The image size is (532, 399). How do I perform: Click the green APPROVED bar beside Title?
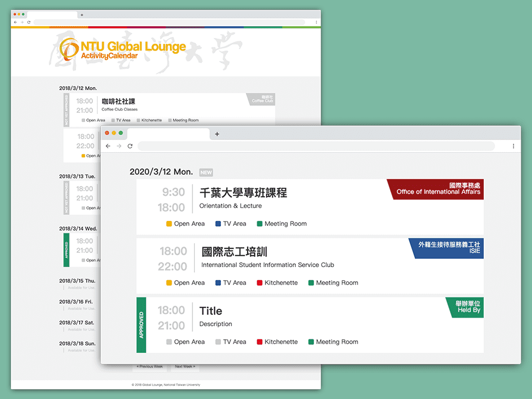pos(141,325)
